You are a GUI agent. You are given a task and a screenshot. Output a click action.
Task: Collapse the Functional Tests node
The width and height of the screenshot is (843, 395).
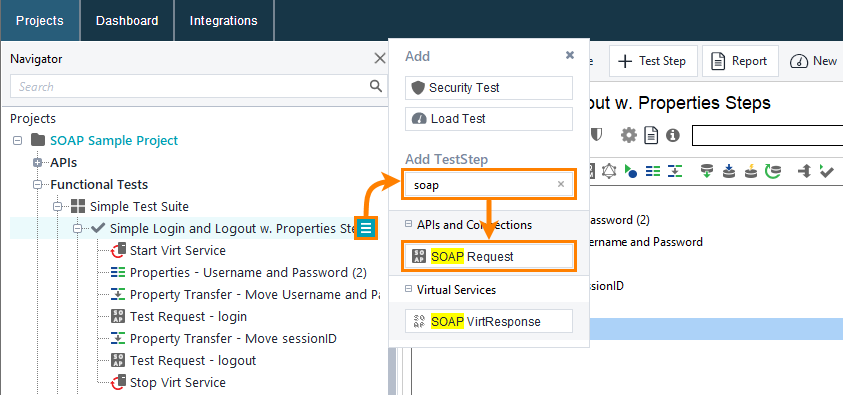point(38,184)
